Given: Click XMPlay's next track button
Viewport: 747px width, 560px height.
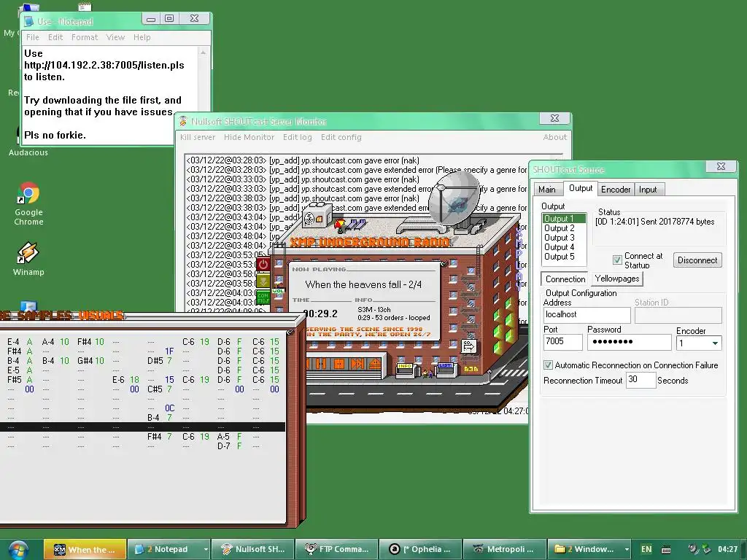Looking at the screenshot, I should pos(357,365).
